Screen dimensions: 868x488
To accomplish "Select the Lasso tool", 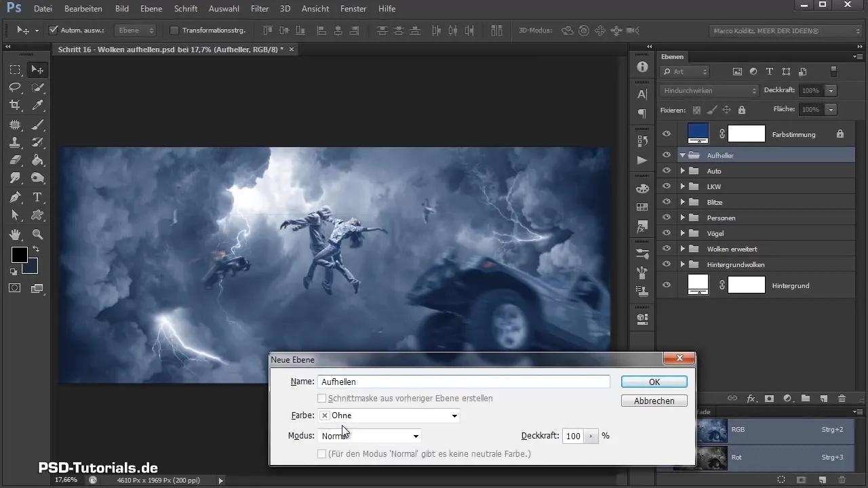I will [x=15, y=87].
